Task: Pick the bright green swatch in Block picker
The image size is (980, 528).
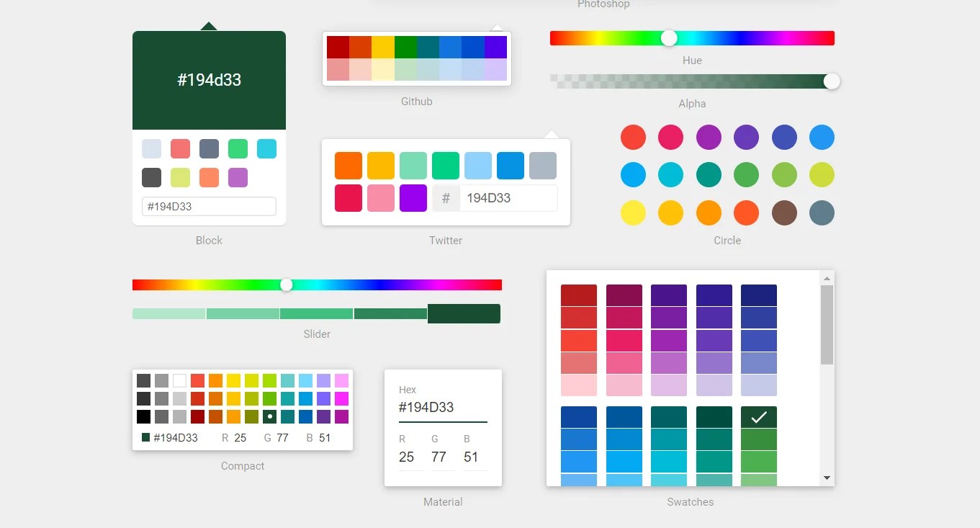Action: click(x=238, y=148)
